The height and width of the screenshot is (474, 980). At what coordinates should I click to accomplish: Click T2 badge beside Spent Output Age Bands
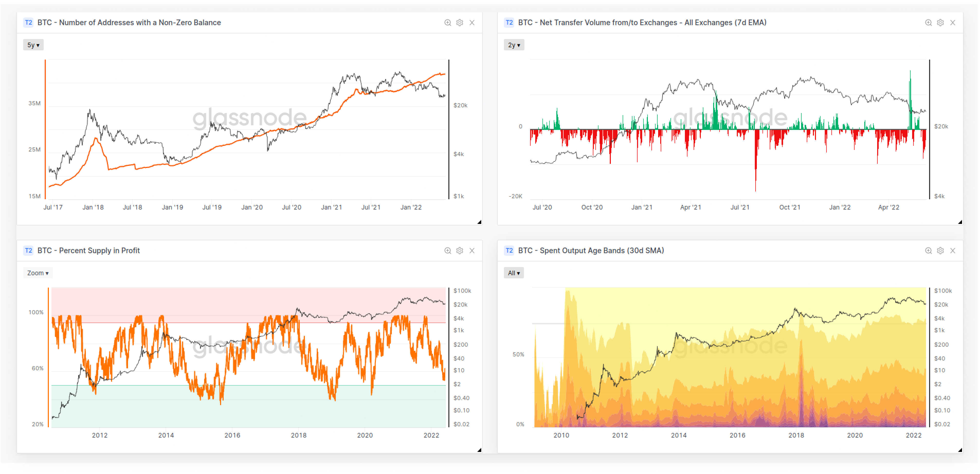(509, 251)
